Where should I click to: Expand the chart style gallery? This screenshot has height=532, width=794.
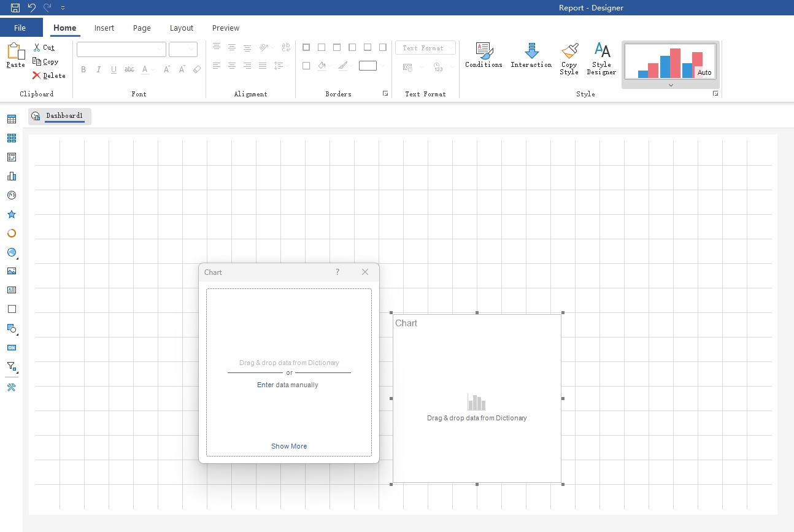(670, 85)
